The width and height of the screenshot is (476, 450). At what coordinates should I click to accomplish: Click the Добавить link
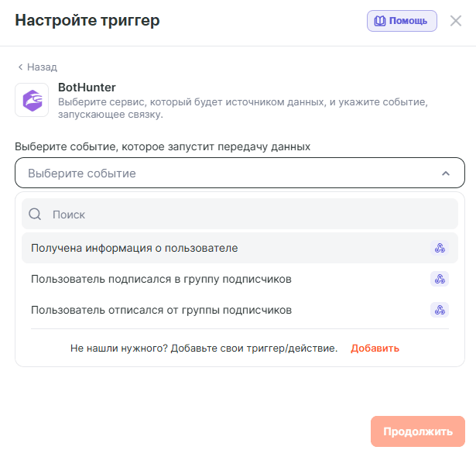pyautogui.click(x=375, y=349)
